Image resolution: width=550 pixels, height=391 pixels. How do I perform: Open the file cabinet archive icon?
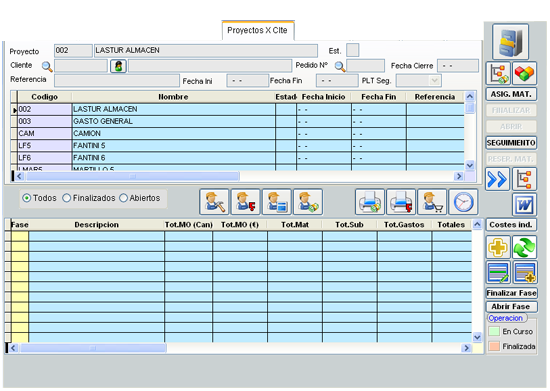[x=510, y=41]
